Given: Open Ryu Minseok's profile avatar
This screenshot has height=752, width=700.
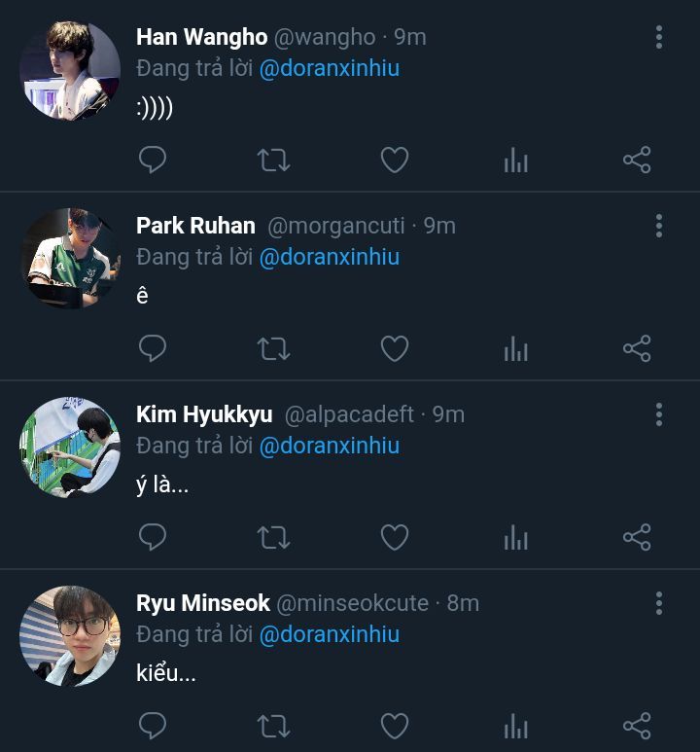Looking at the screenshot, I should (70, 635).
